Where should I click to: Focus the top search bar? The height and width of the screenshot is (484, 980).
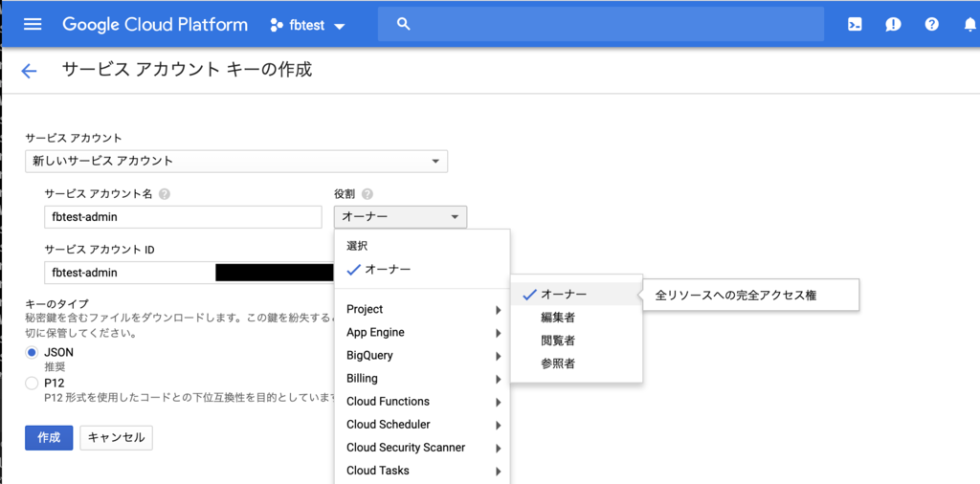(x=601, y=24)
